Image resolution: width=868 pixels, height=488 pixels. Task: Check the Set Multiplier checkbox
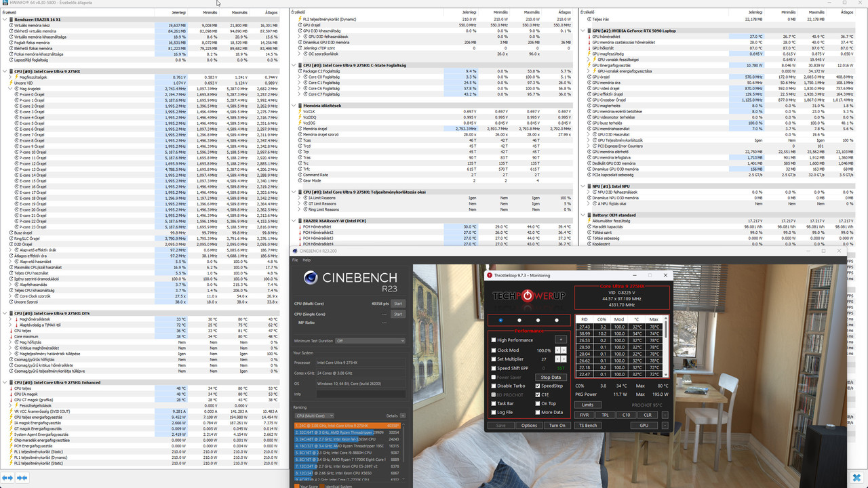coord(493,359)
